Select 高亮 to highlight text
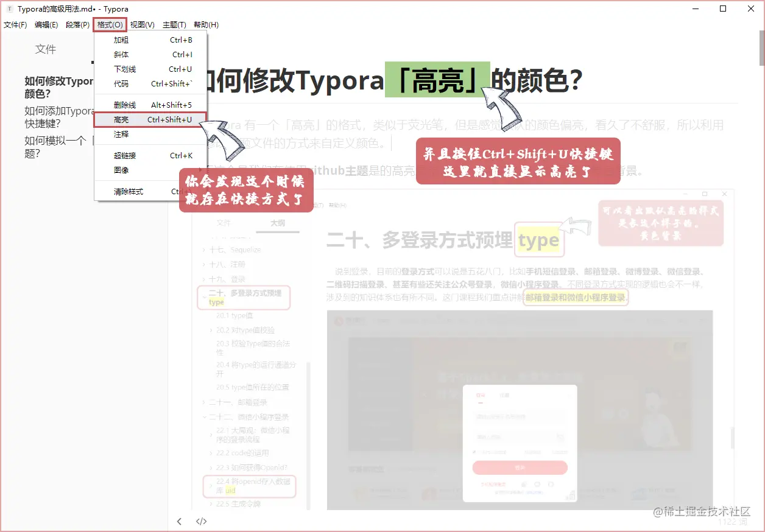The image size is (765, 532). (x=121, y=119)
